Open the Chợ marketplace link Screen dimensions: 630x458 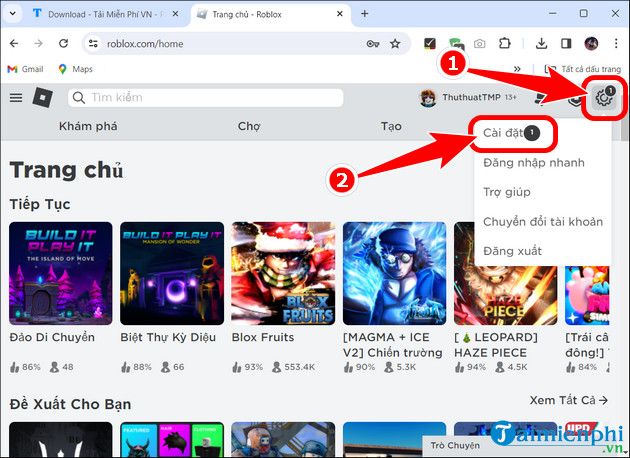coord(249,126)
